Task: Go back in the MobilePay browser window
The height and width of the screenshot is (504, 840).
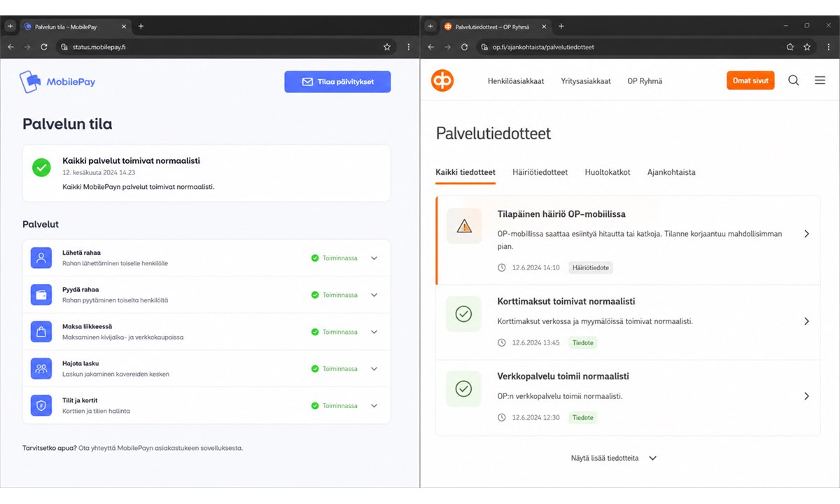Action: pos(10,47)
